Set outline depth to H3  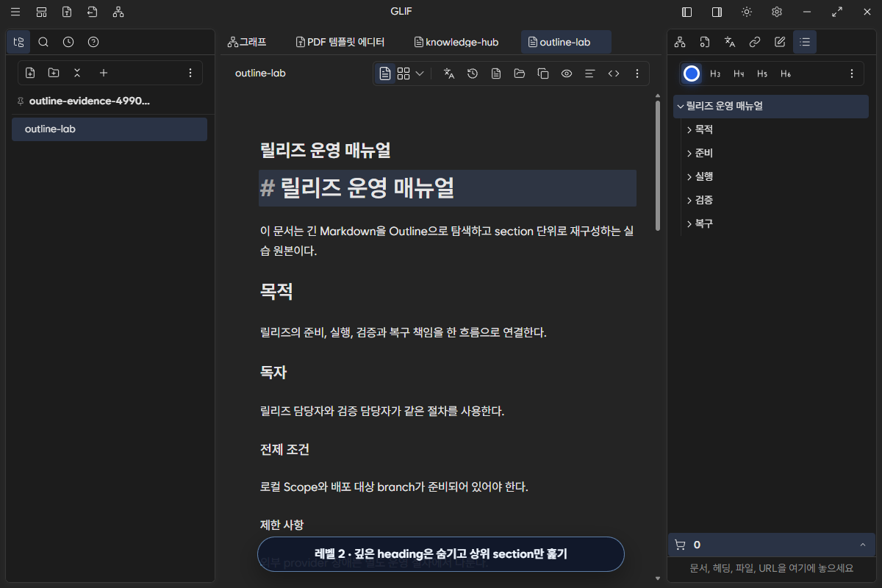(715, 73)
